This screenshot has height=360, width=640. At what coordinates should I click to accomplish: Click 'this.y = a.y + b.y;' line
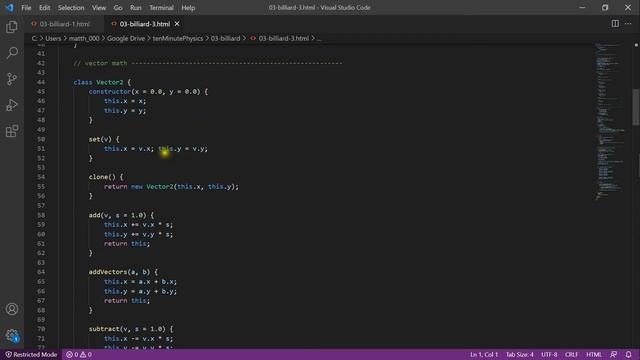(x=140, y=291)
